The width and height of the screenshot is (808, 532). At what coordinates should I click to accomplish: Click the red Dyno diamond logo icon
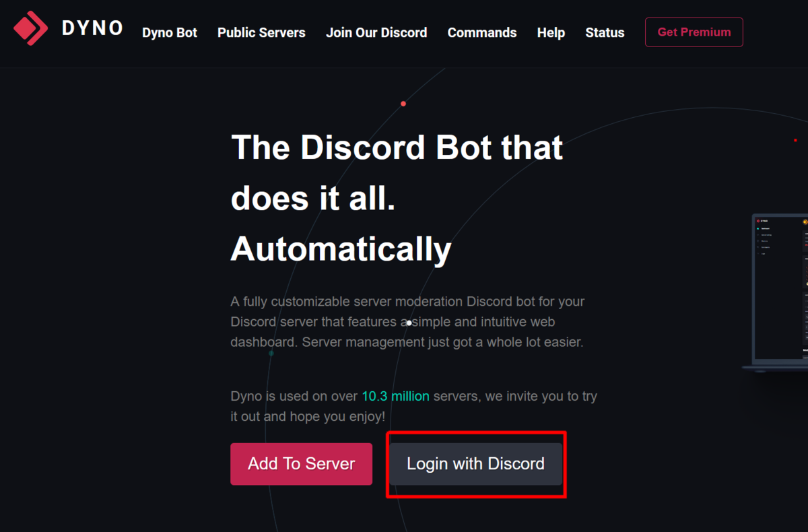pos(31,28)
